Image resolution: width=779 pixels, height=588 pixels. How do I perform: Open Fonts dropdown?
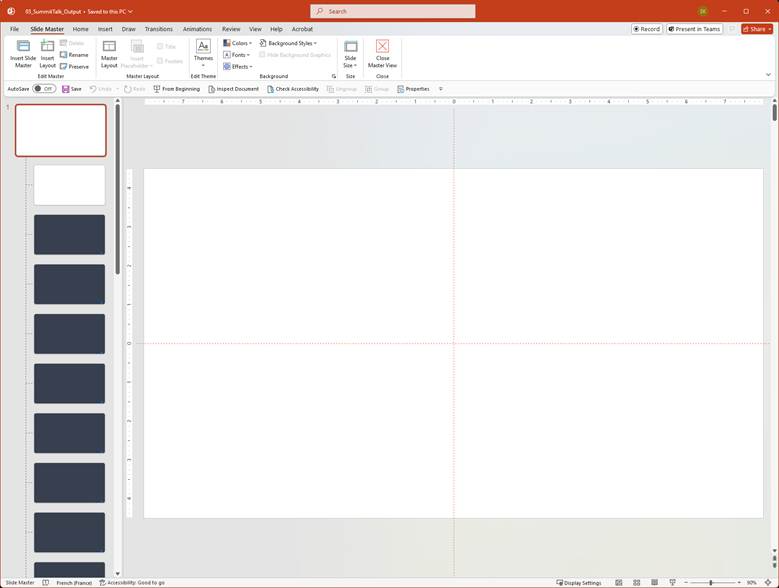(x=236, y=55)
